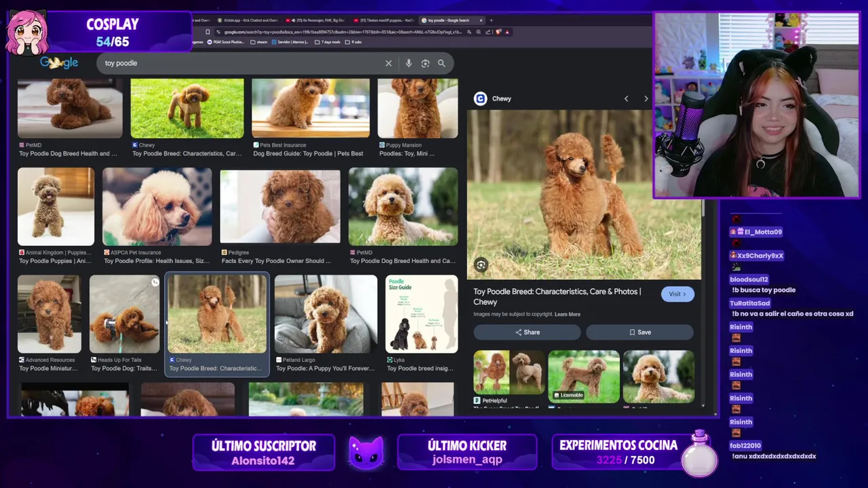Start voice search with the microphone icon
Screen dimensions: 868x488
tap(408, 63)
